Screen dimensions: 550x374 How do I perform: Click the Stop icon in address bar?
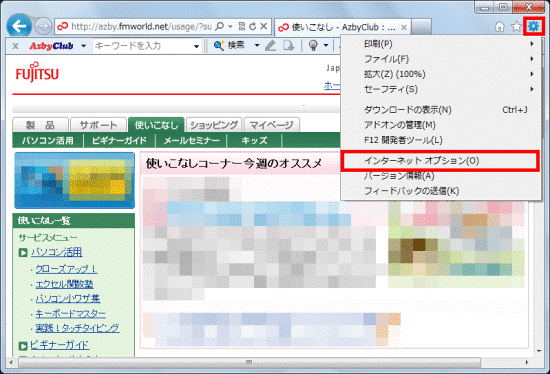pyautogui.click(x=264, y=26)
